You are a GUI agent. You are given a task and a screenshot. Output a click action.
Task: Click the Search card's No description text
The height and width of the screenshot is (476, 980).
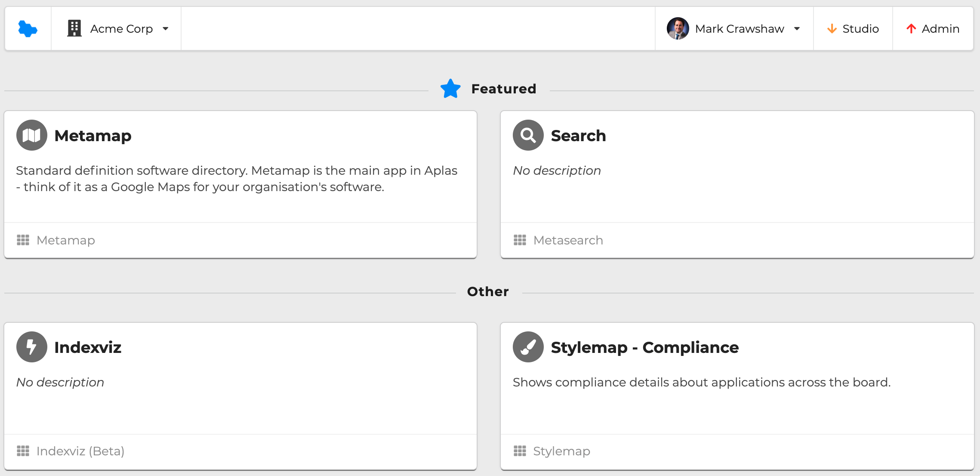click(557, 171)
